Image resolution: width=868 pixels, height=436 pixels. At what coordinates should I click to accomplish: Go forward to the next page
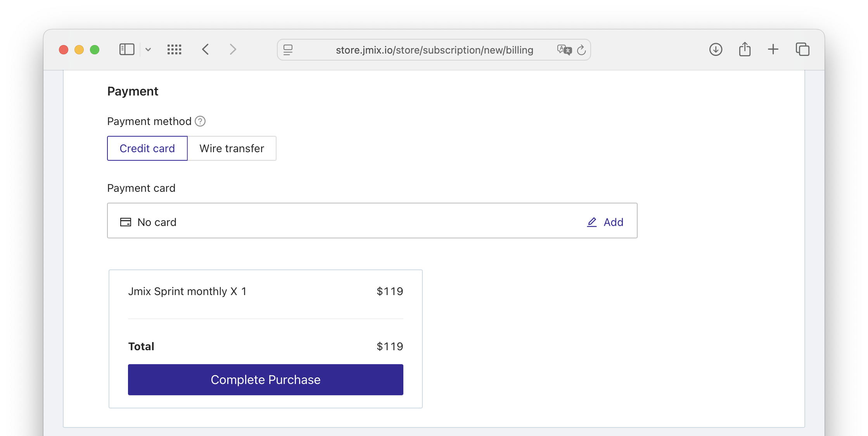pyautogui.click(x=233, y=50)
